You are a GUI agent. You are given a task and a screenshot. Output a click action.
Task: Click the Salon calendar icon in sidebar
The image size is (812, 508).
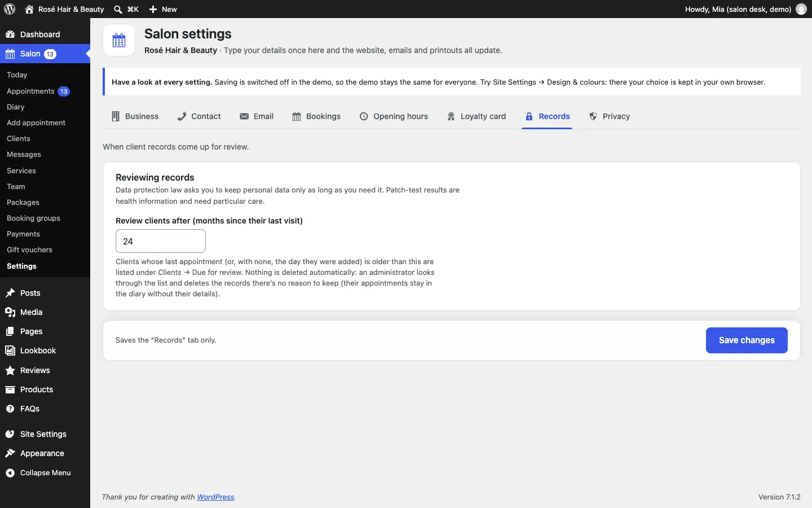point(10,54)
